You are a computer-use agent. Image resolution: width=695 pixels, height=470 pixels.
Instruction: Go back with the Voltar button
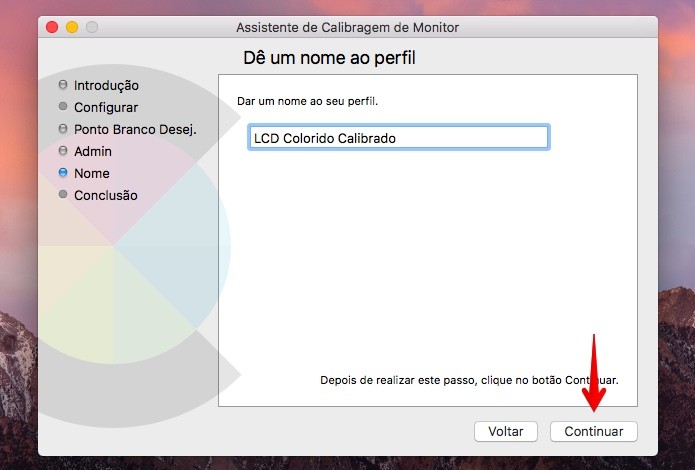[506, 431]
